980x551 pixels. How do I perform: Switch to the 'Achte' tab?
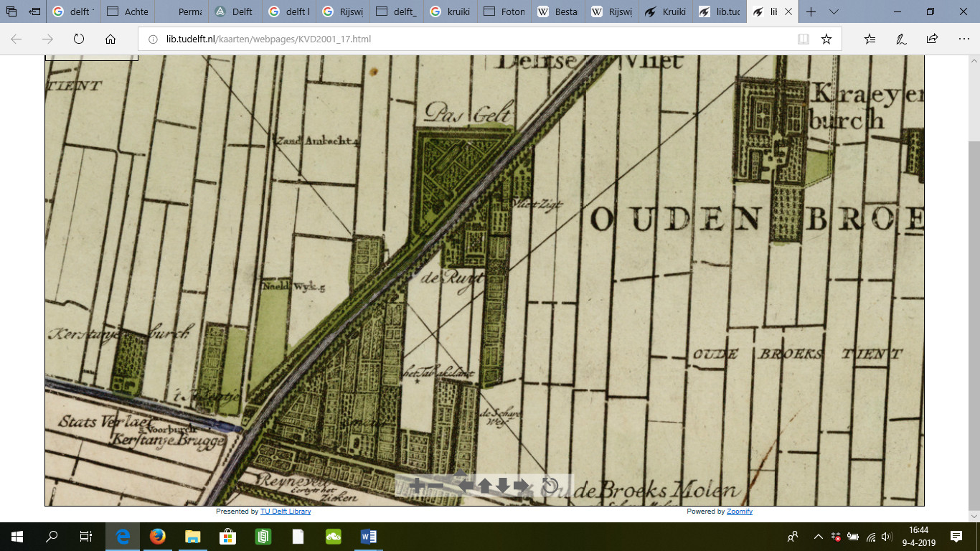tap(126, 11)
